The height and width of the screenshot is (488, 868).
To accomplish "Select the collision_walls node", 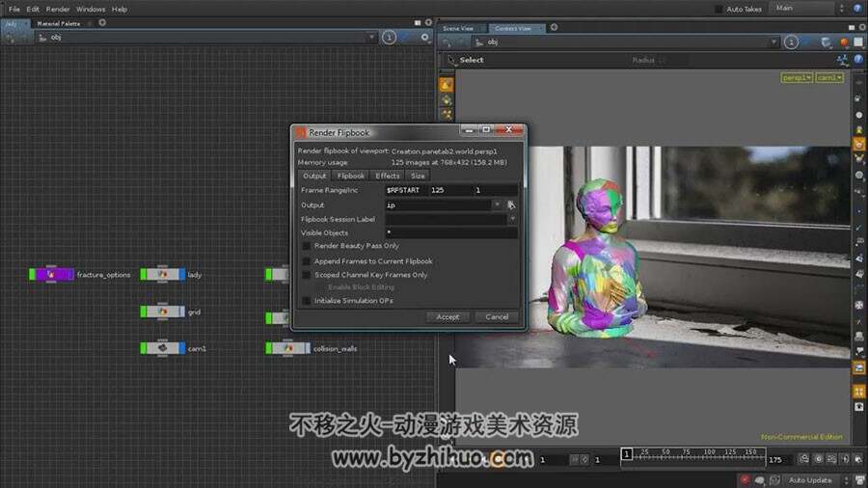I will (287, 348).
